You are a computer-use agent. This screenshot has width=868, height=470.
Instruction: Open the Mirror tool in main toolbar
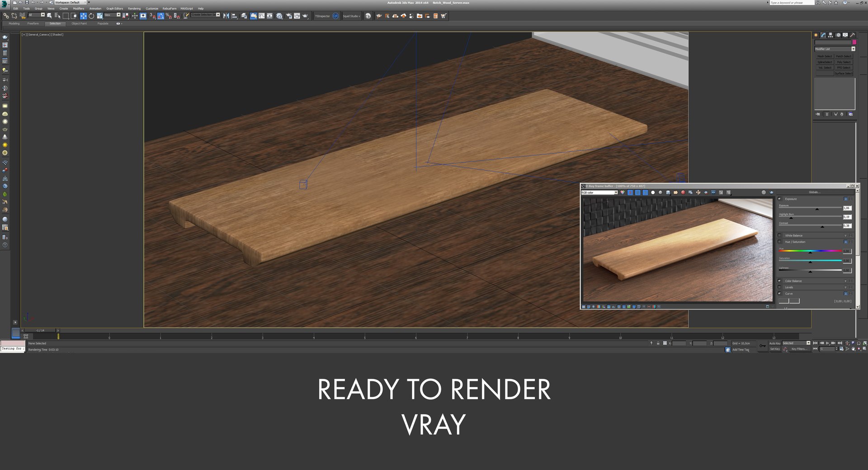tap(226, 16)
